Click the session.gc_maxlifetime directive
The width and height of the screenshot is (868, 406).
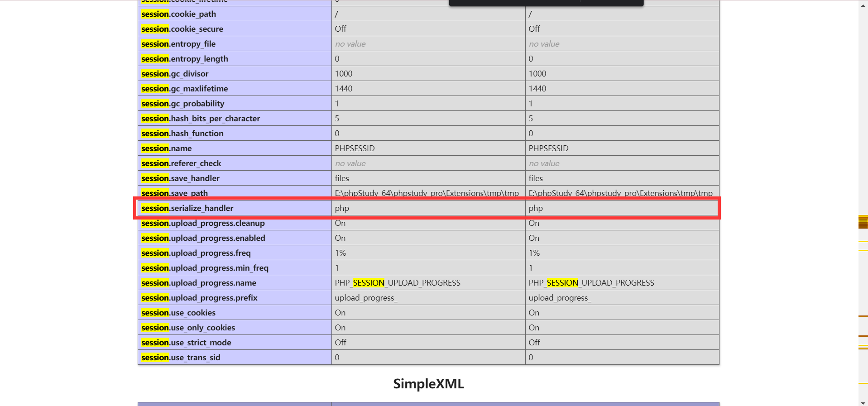pos(185,89)
